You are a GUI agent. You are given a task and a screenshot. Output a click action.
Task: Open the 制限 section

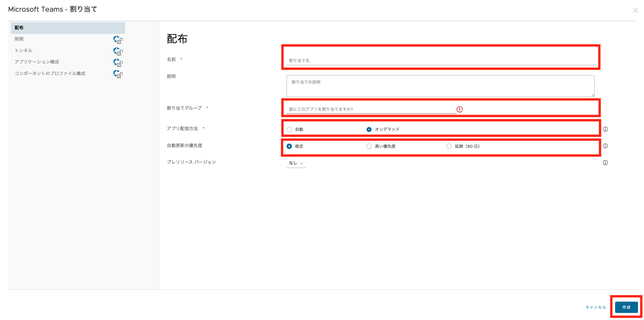tap(19, 39)
